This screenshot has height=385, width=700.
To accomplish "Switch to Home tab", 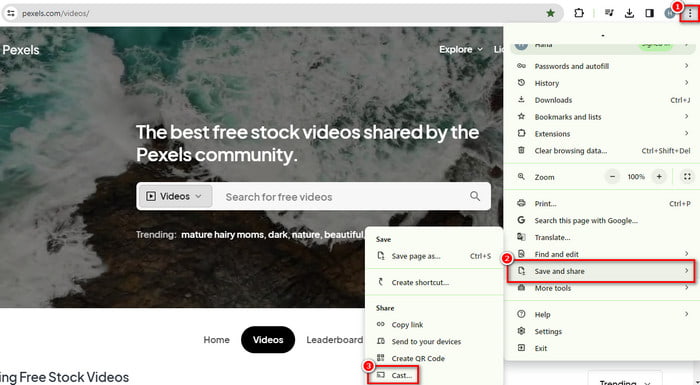I will tap(217, 340).
